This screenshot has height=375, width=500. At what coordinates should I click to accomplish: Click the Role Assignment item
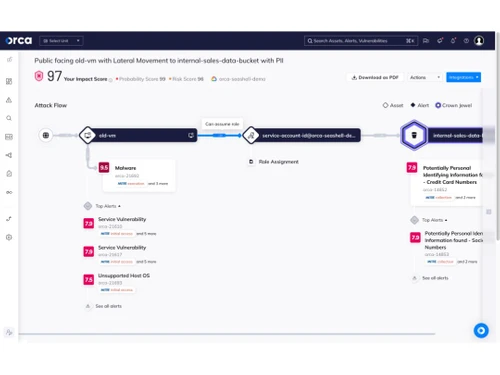274,162
